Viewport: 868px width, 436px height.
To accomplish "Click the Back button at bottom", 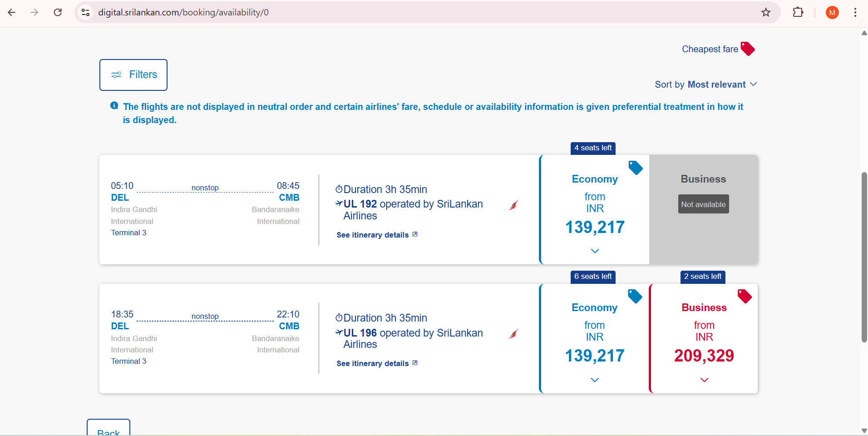I will 108,429.
